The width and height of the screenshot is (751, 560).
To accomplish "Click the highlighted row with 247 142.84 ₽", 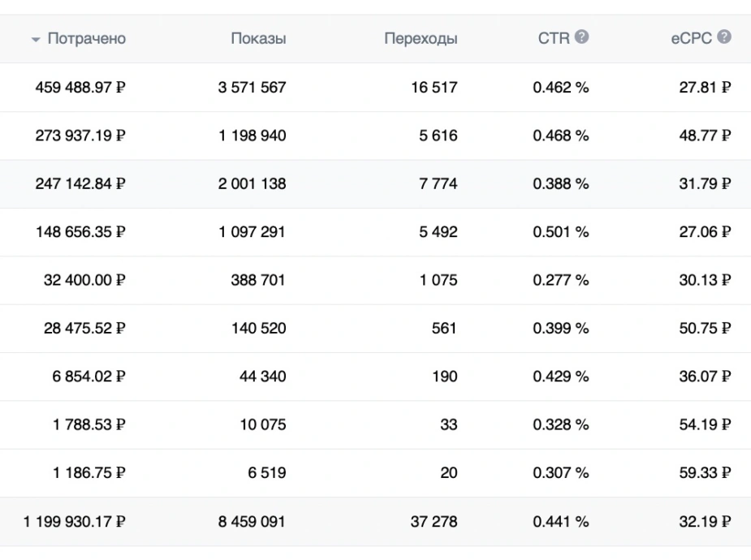I will pos(375,183).
